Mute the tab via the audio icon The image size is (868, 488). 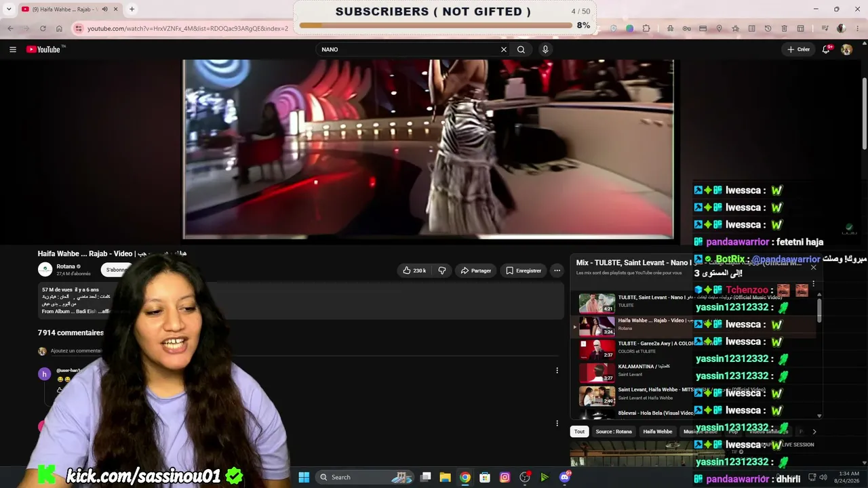(104, 9)
